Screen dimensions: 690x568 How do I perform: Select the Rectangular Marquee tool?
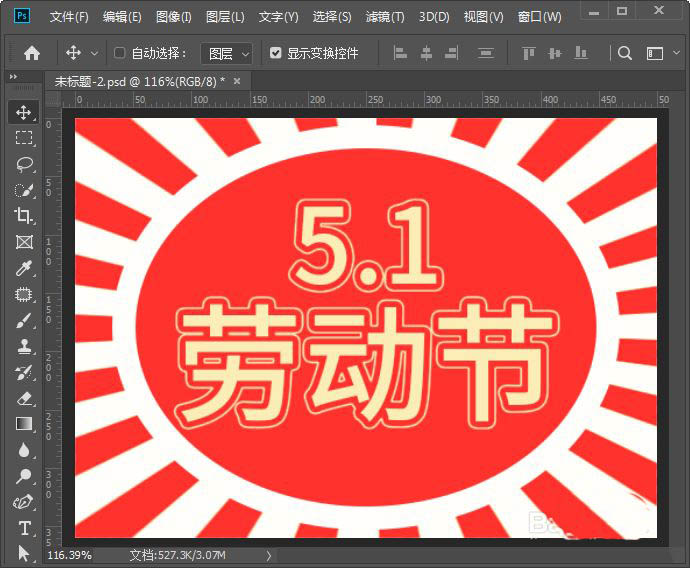(24, 138)
